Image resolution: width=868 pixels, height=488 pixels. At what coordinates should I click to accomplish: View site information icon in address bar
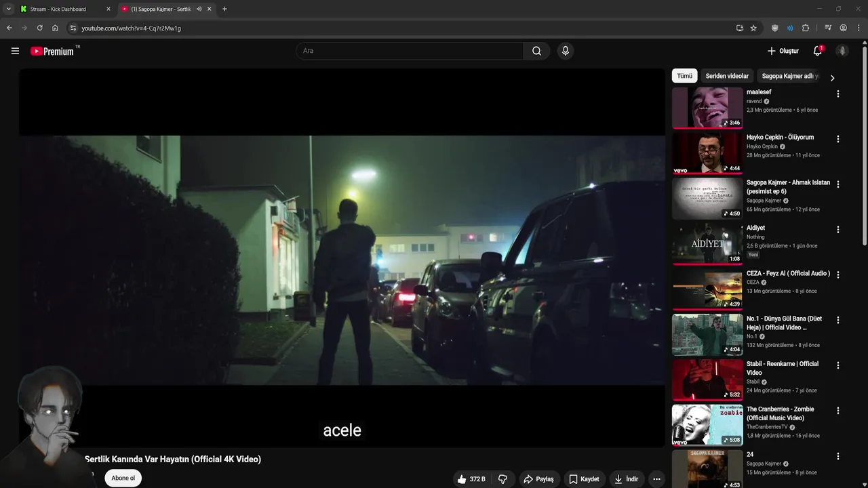73,28
